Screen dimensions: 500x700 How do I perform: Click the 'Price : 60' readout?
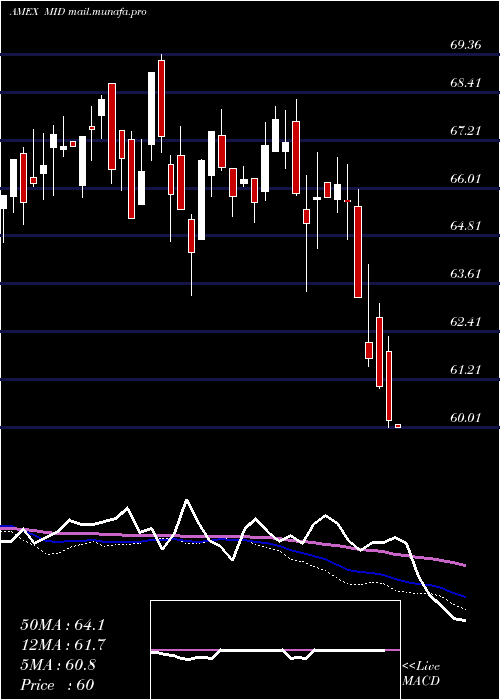click(57, 685)
